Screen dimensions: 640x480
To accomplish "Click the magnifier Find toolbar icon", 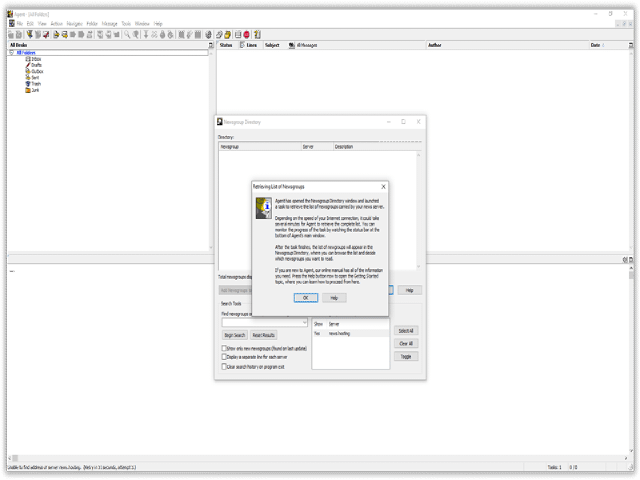I will coord(127,35).
